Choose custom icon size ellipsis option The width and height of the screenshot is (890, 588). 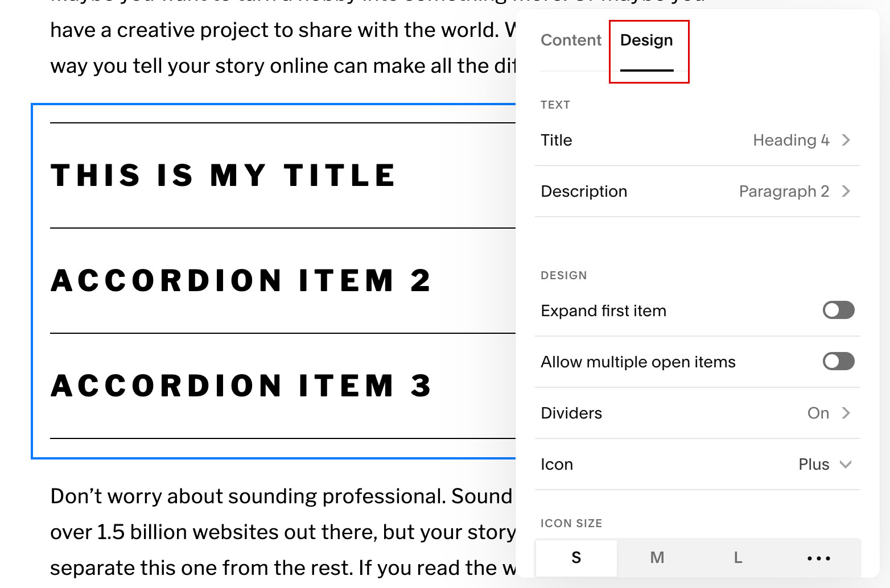click(819, 557)
